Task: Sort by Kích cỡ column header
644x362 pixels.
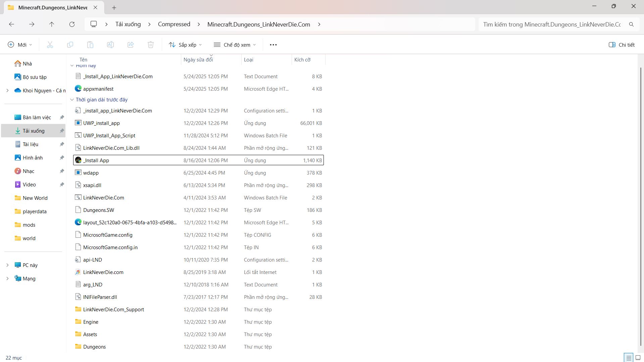Action: coord(302,59)
